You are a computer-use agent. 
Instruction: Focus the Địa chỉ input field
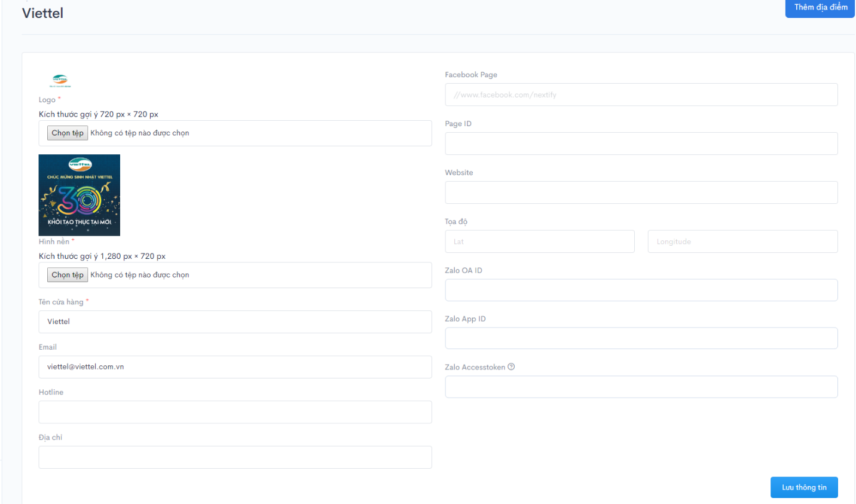click(x=235, y=457)
